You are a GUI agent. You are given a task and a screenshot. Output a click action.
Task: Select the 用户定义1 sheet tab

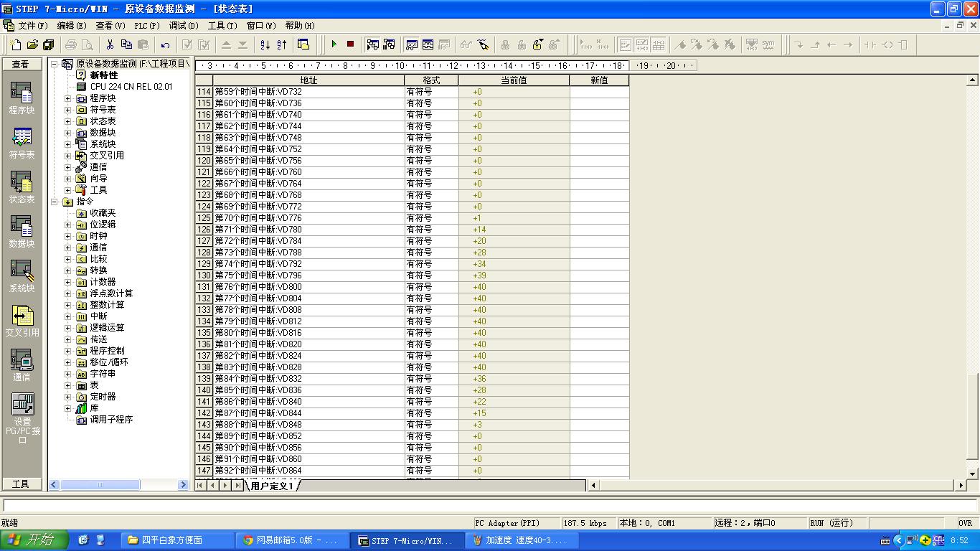coord(272,486)
